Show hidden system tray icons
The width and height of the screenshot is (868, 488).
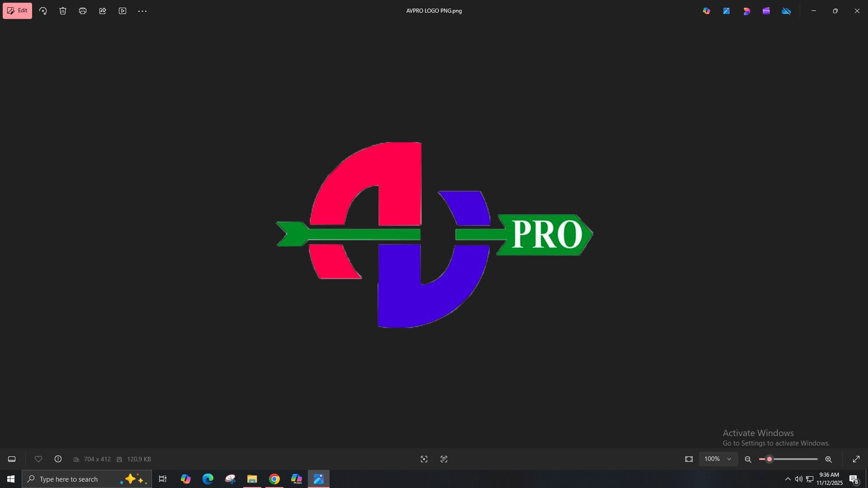click(788, 479)
